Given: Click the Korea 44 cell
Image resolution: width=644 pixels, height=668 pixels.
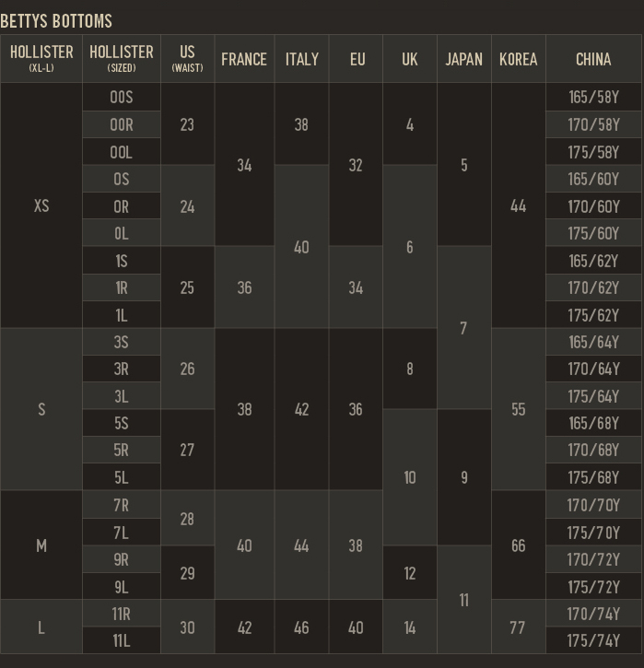Looking at the screenshot, I should click(x=519, y=205).
